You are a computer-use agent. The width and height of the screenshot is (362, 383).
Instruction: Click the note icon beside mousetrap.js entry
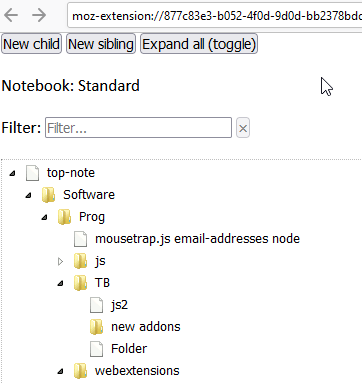coord(80,239)
